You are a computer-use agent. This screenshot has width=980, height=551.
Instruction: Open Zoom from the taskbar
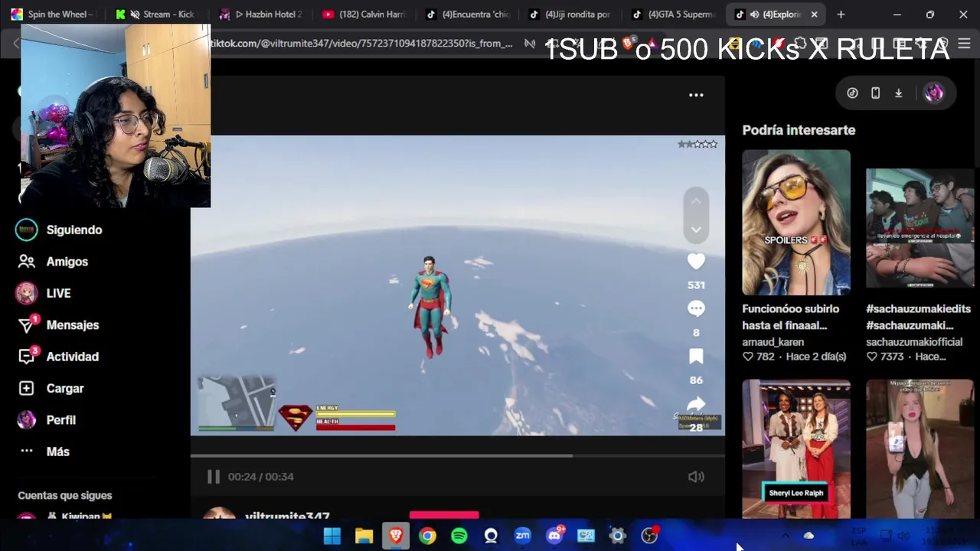point(522,536)
